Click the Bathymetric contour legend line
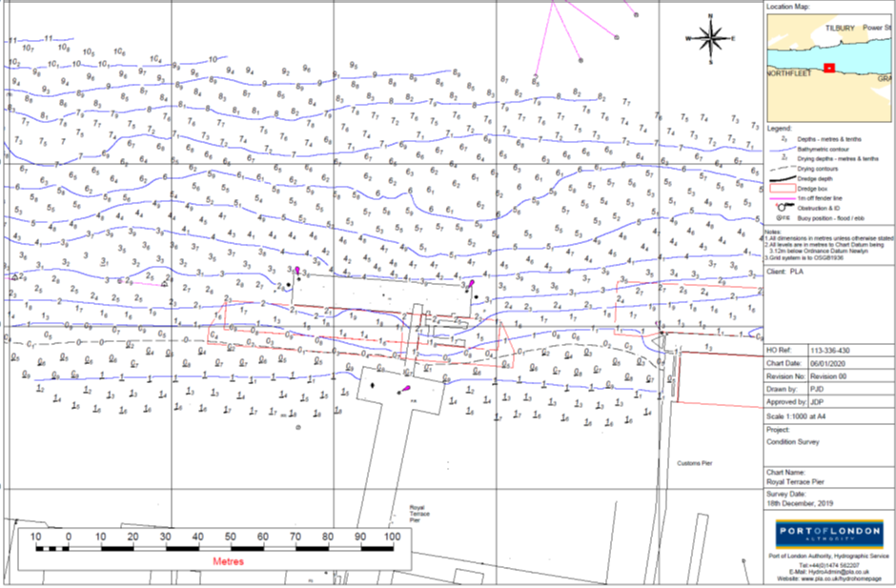This screenshot has height=588, width=896. click(783, 150)
